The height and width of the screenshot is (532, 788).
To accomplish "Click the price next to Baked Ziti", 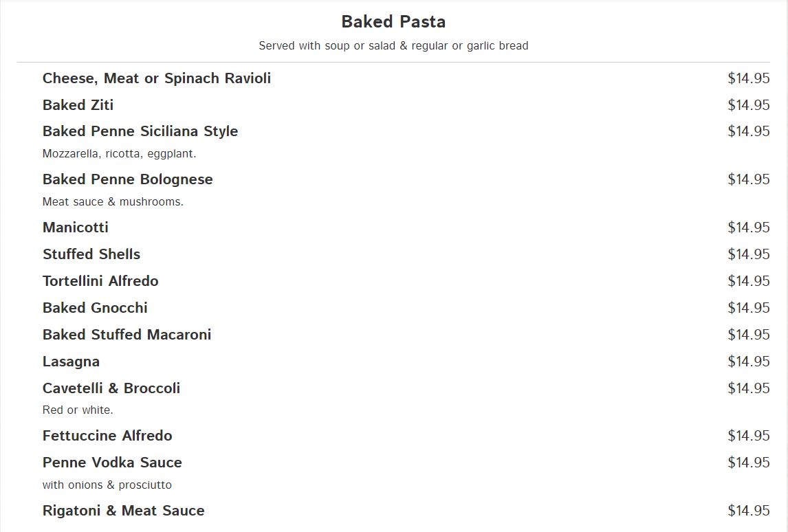I will [x=749, y=105].
